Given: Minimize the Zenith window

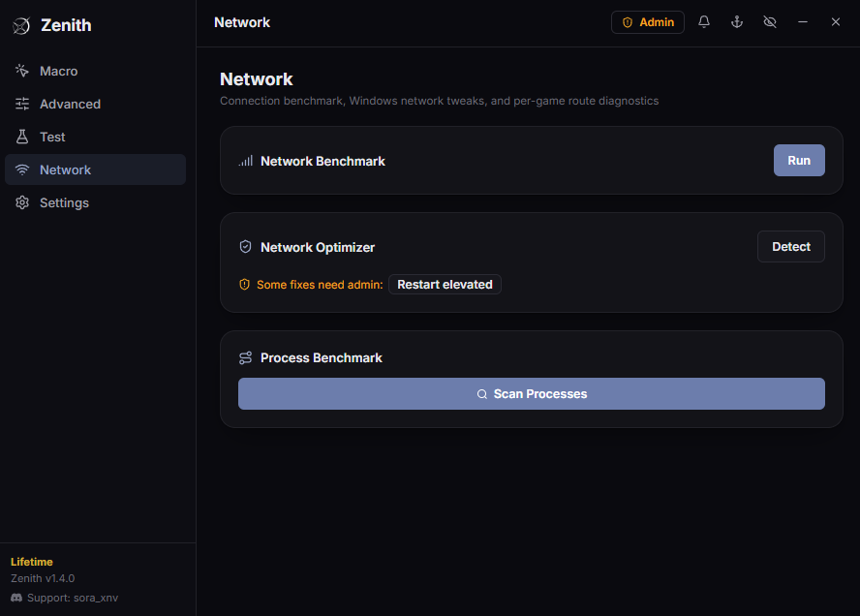Looking at the screenshot, I should (803, 22).
